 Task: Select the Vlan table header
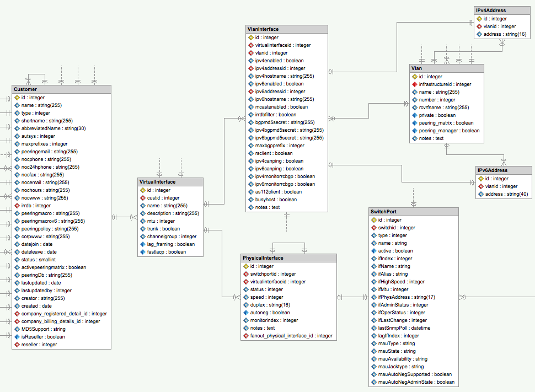pyautogui.click(x=447, y=68)
